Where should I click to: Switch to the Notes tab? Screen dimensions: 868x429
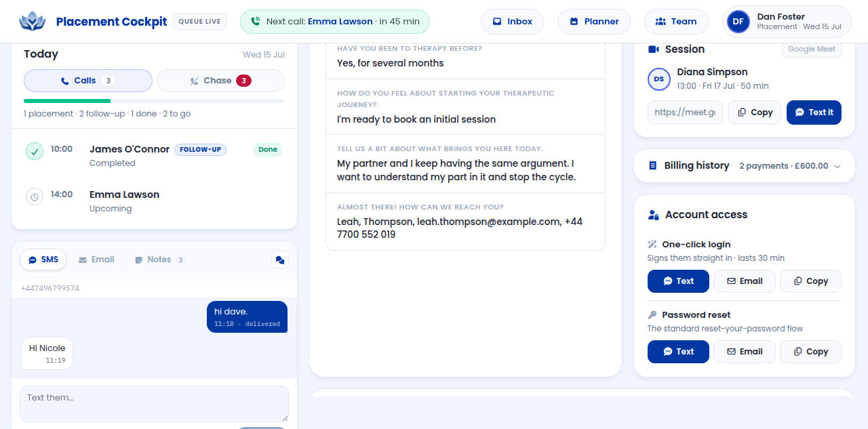click(159, 260)
